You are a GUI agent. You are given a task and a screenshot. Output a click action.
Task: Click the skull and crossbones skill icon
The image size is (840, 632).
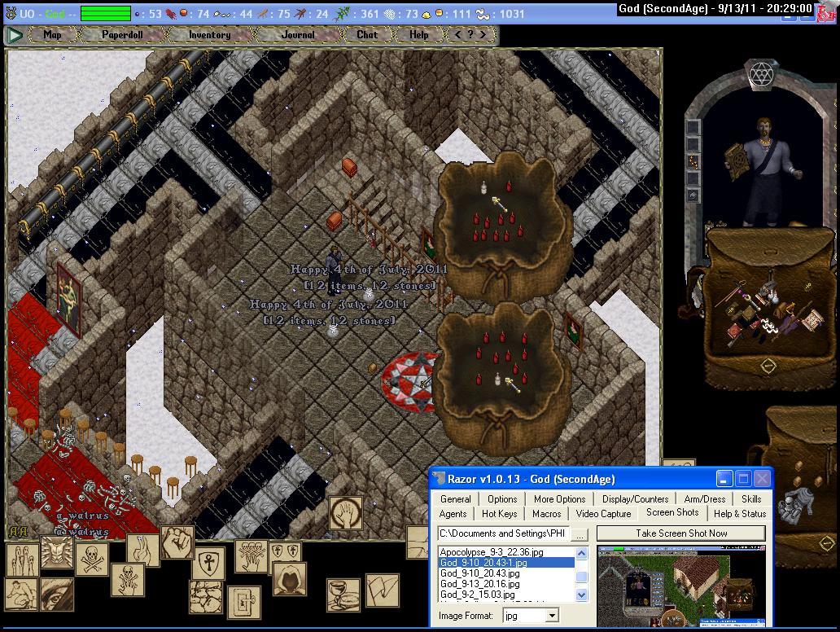[x=91, y=559]
